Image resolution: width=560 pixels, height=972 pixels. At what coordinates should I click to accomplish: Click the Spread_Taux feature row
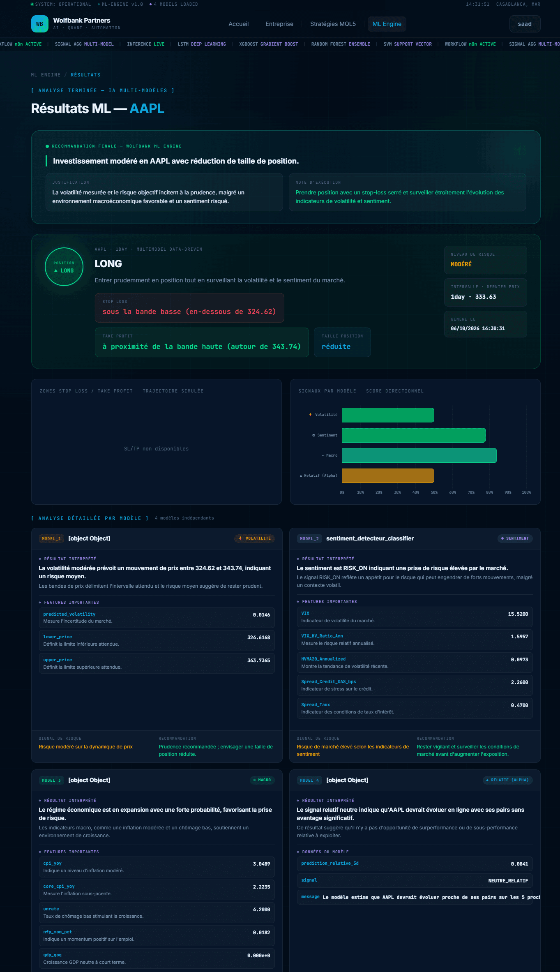coord(415,708)
